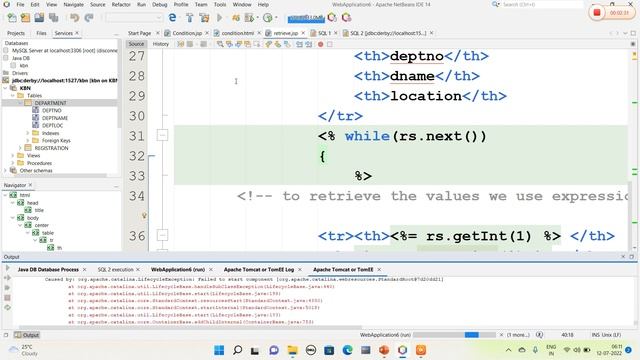Open the condition.html editor tab
The width and height of the screenshot is (640, 360).
tap(237, 33)
